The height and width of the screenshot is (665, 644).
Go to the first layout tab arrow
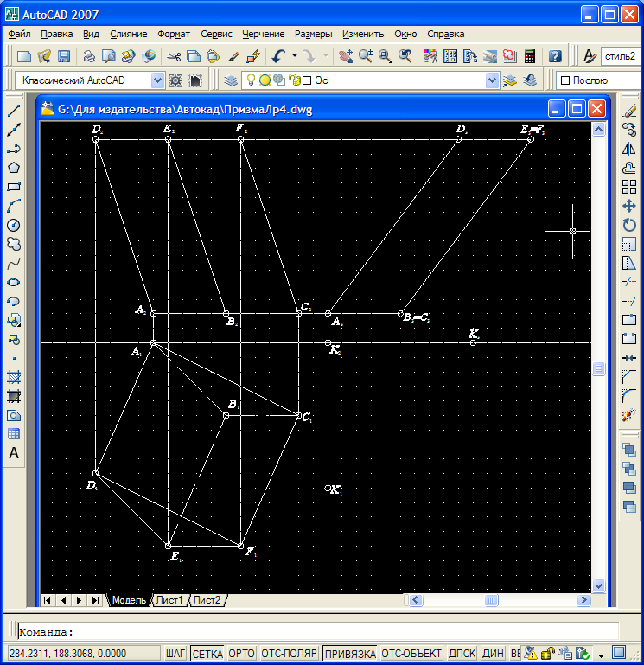pyautogui.click(x=48, y=600)
